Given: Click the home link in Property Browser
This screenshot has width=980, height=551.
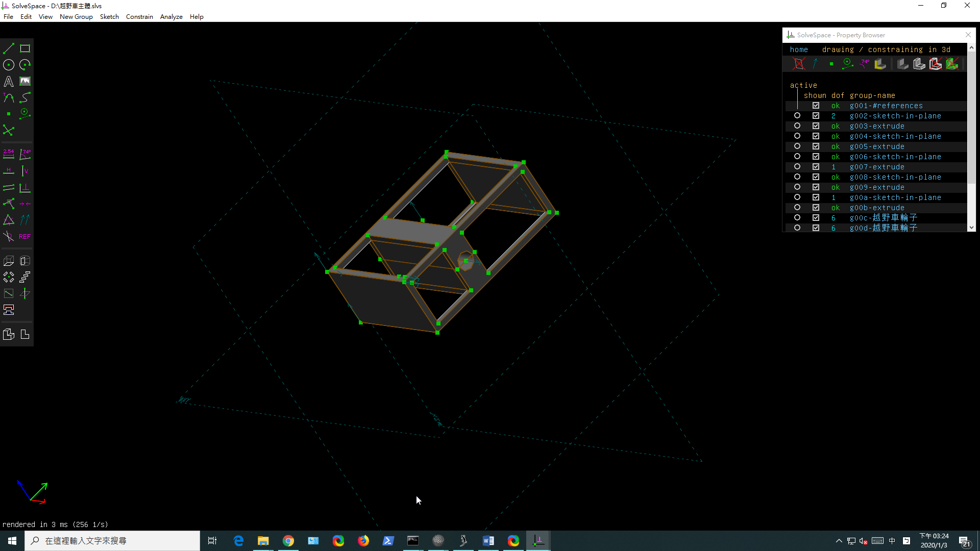Looking at the screenshot, I should tap(799, 49).
